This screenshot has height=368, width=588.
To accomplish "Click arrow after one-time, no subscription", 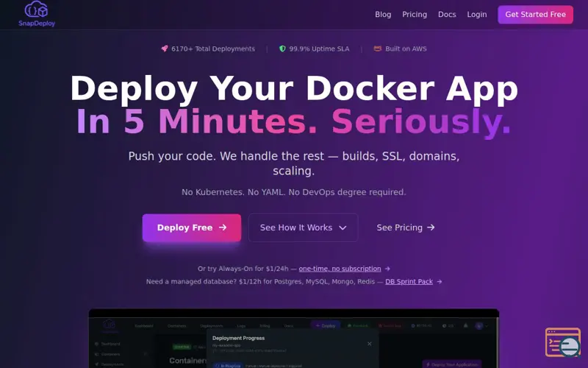I will click(387, 269).
